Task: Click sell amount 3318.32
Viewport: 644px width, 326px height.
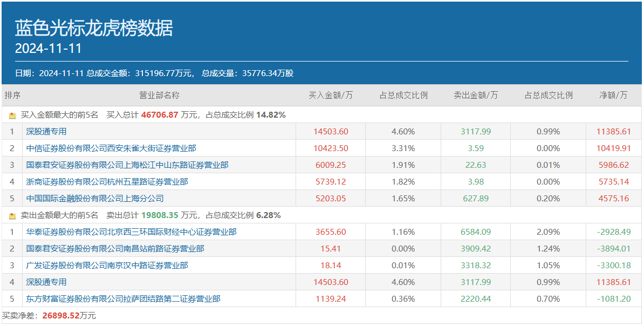Action: coord(476,266)
